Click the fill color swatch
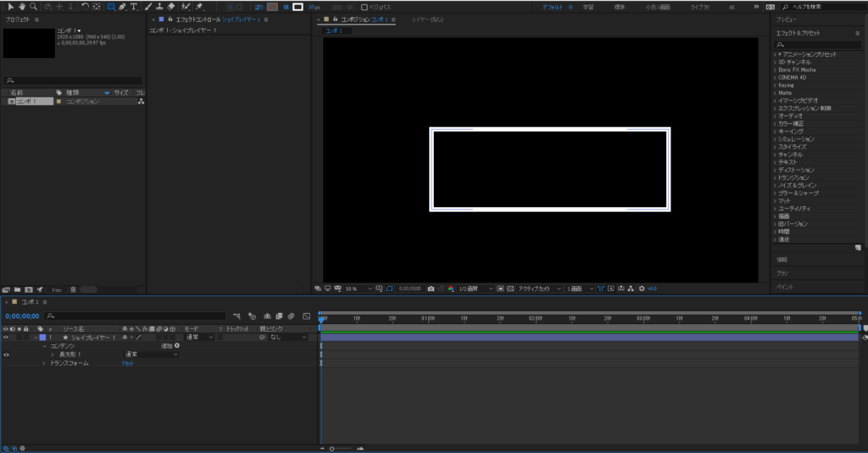The image size is (868, 453). [272, 7]
